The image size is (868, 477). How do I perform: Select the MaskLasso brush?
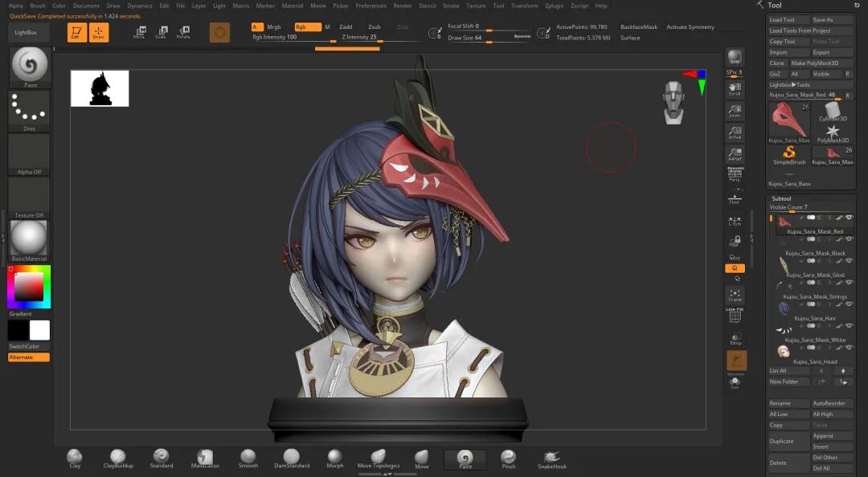[x=205, y=459]
